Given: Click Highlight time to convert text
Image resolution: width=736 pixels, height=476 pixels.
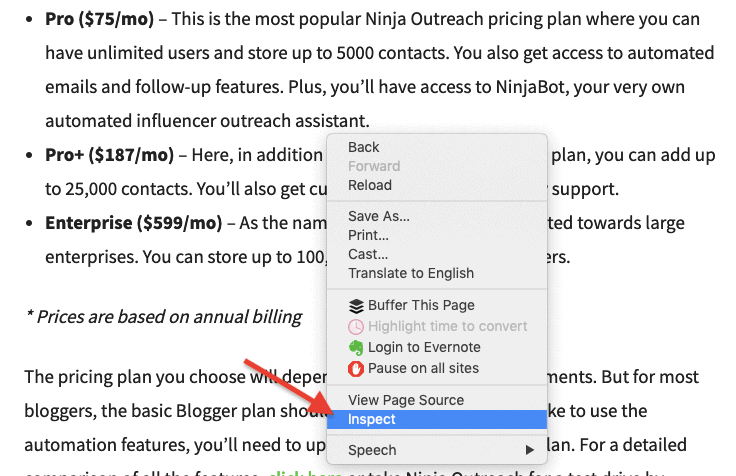Looking at the screenshot, I should coord(447,327).
